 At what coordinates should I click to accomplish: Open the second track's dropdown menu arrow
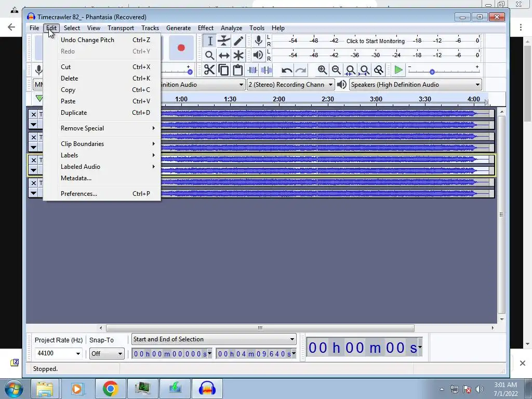[33, 147]
